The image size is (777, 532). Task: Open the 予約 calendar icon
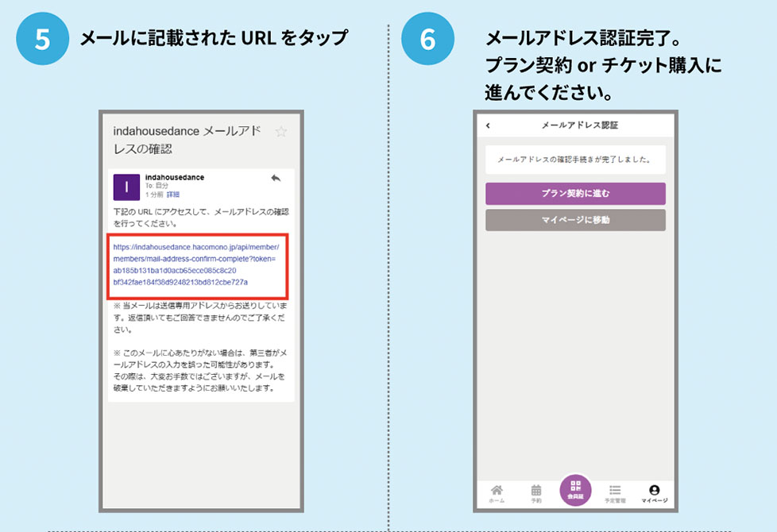pos(536,493)
